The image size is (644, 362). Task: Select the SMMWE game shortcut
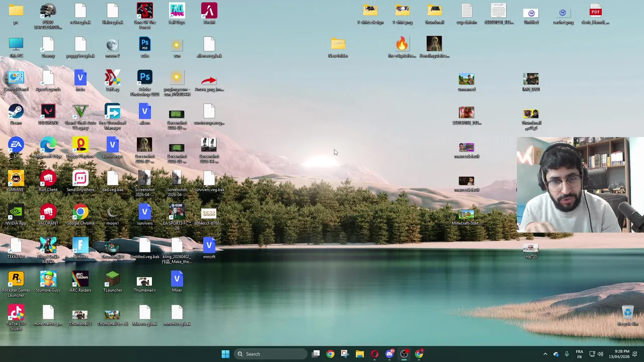pyautogui.click(x=16, y=181)
